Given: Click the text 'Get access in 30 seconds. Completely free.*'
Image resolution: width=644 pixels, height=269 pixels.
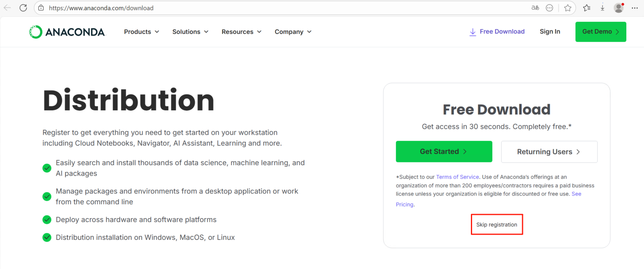Looking at the screenshot, I should click(497, 126).
